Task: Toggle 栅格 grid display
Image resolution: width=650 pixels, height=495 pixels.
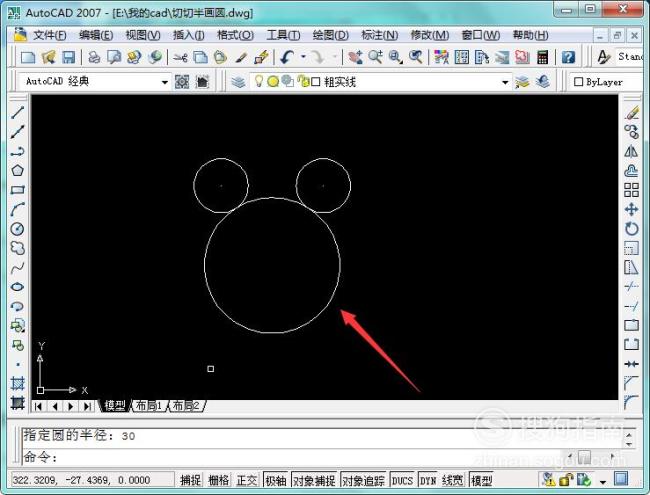Action: (218, 480)
